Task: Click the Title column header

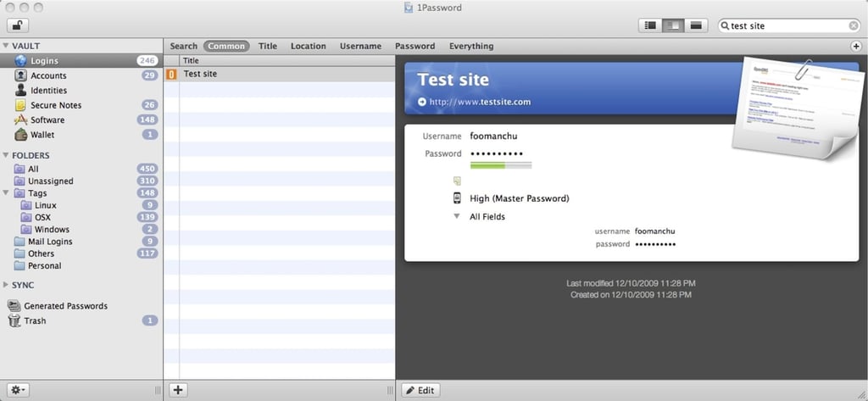Action: [287, 61]
